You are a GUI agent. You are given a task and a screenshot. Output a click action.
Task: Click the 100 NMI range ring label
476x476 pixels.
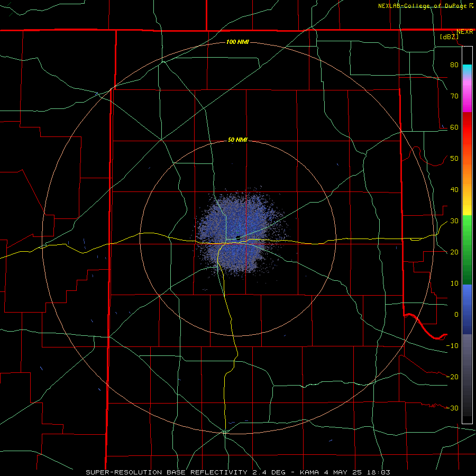coord(237,42)
